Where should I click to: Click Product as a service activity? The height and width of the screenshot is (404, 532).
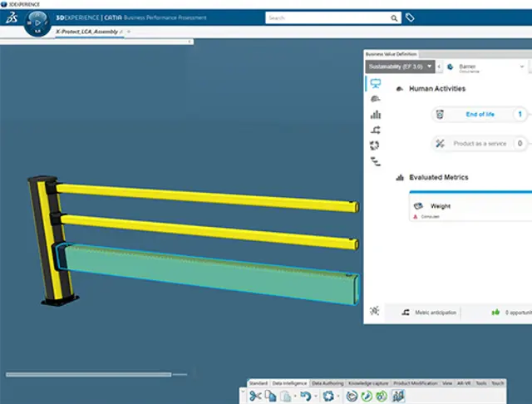point(480,143)
